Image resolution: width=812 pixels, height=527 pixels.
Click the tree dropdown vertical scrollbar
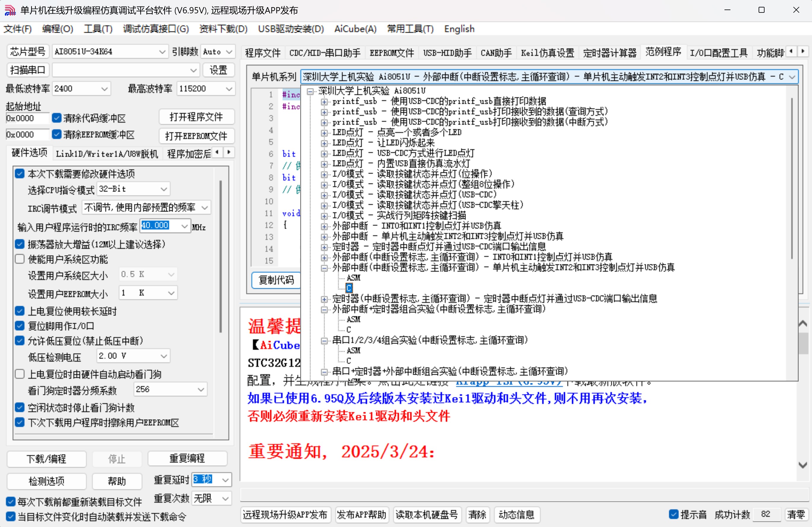[792, 178]
